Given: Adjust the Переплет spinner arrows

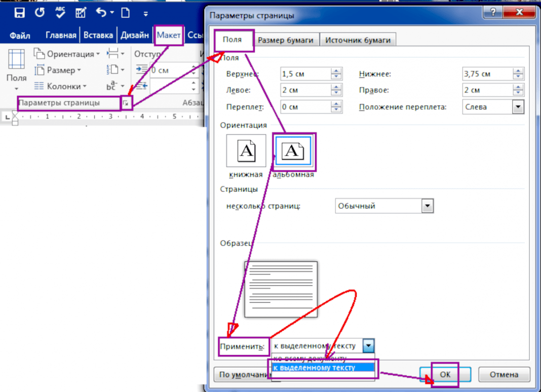Looking at the screenshot, I should point(336,107).
